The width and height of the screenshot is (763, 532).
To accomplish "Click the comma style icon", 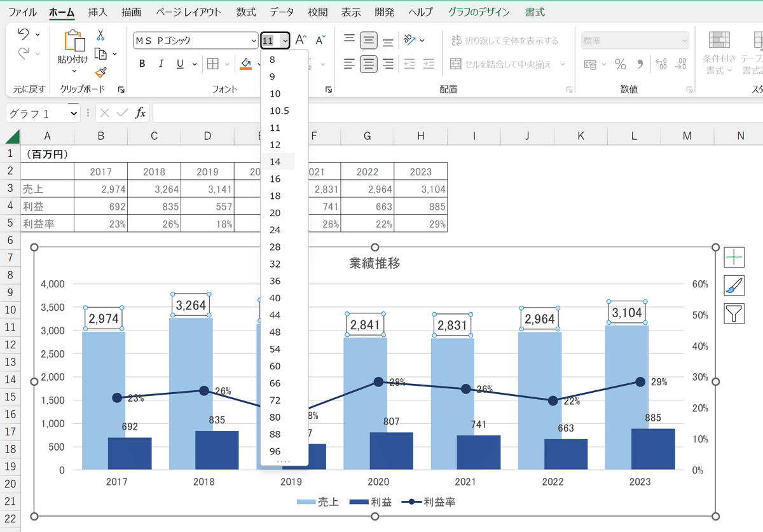I will (640, 64).
